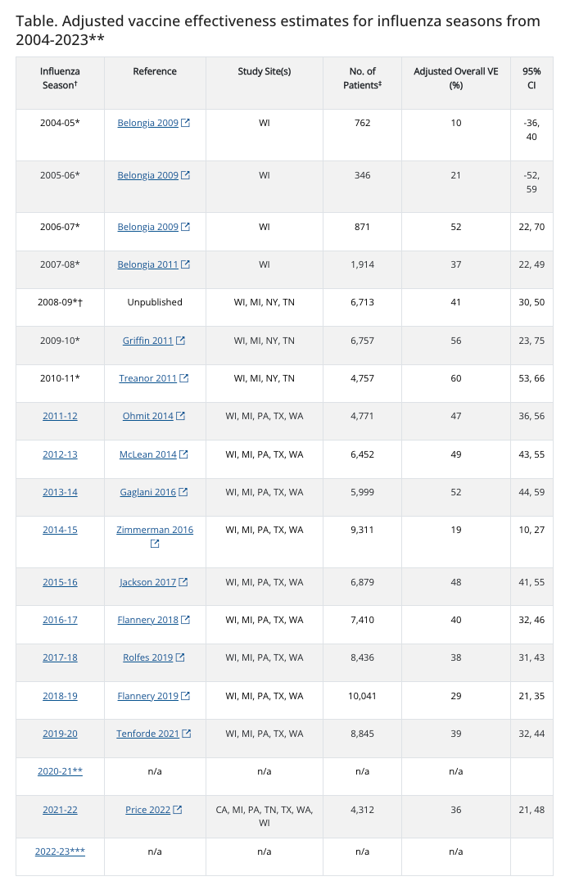This screenshot has height=881, width=588.
Task: Click the Influenza Season column header
Action: coord(60,79)
